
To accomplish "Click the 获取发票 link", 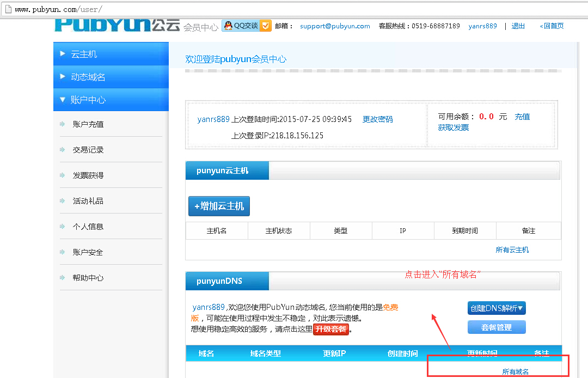I will click(454, 127).
